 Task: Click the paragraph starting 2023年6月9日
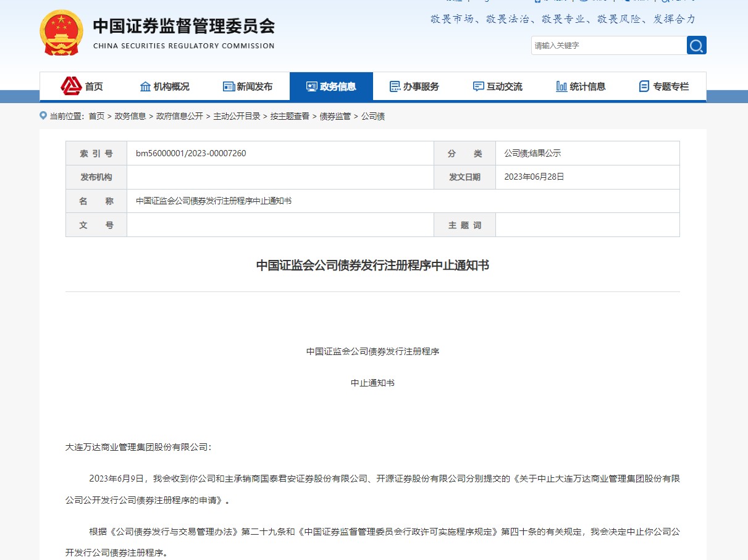coord(372,489)
